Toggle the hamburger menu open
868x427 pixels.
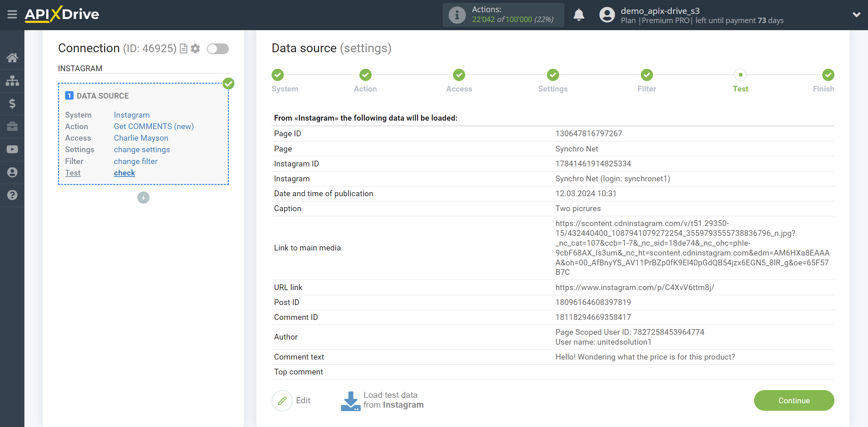(x=12, y=14)
